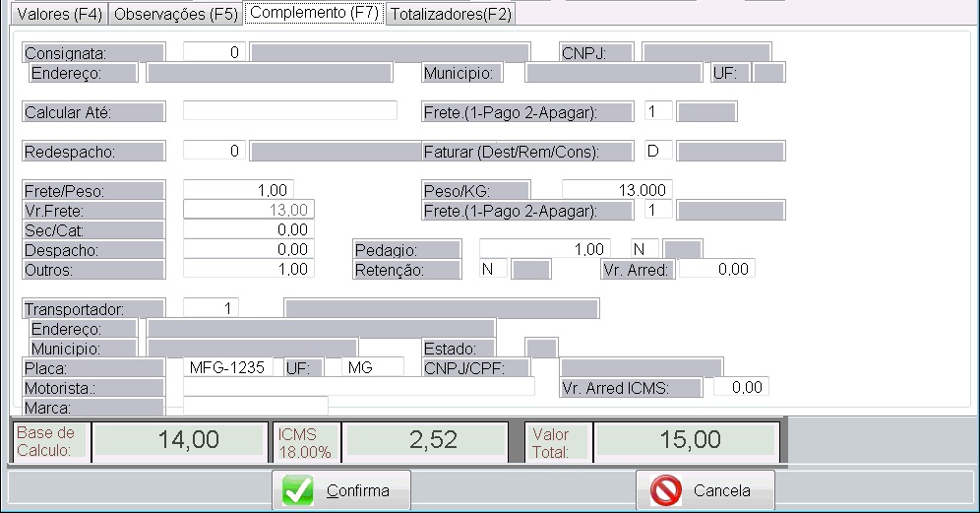This screenshot has height=513, width=980.
Task: Click the Placa field with MFG-1235
Action: tap(228, 367)
